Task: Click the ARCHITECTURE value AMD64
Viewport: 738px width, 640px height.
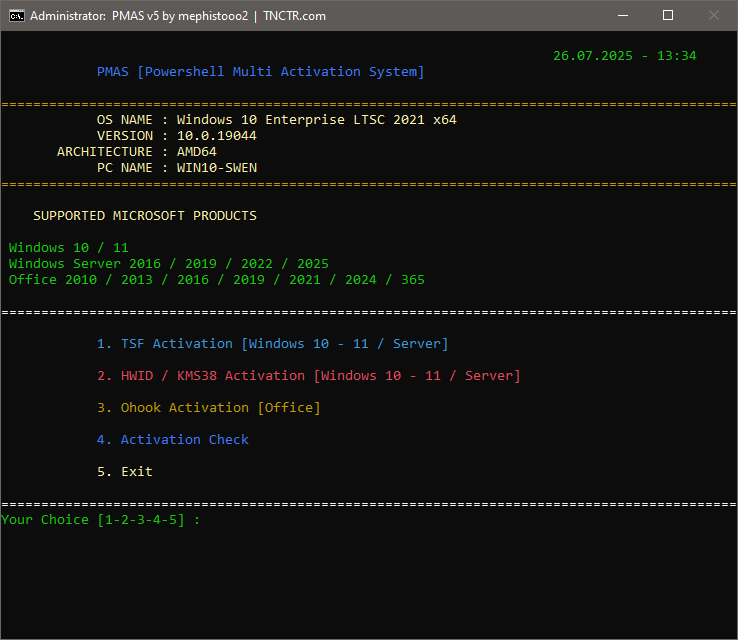Action: pos(197,152)
